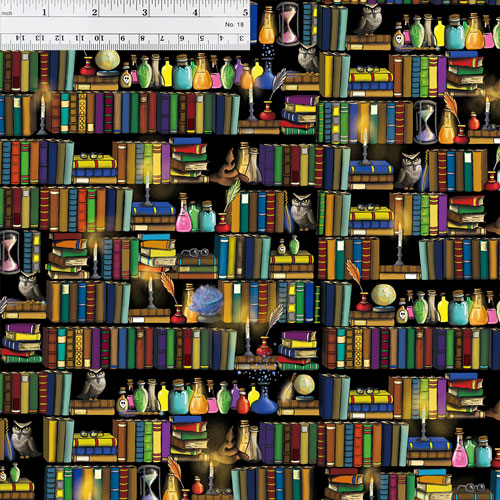Click the 4 inch number on ruler
The image size is (500, 500).
pyautogui.click(x=195, y=13)
